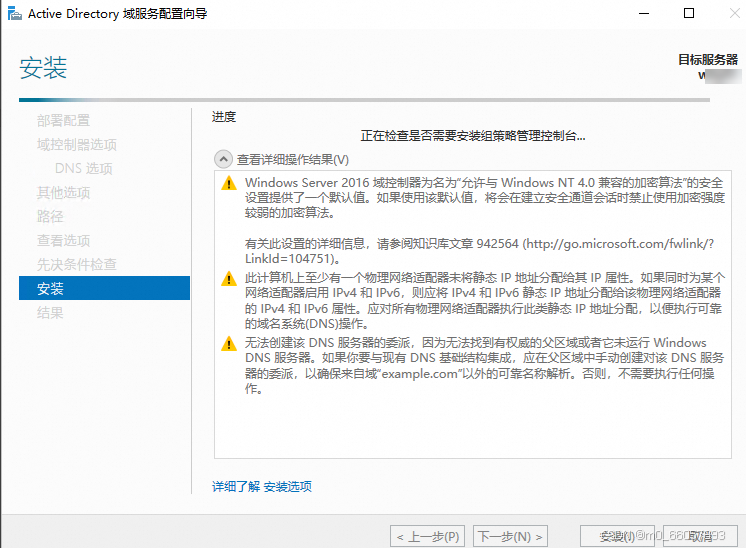Click the 上一步(P) back button
This screenshot has height=548, width=746.
click(427, 537)
